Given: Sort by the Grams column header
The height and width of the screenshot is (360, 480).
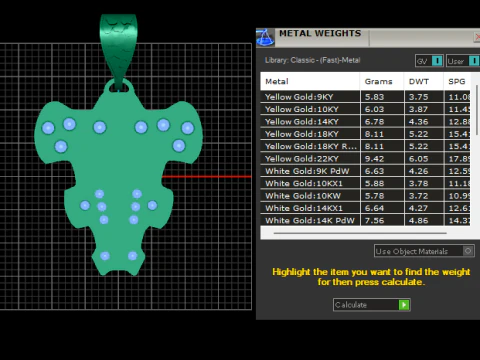Looking at the screenshot, I should tap(382, 81).
